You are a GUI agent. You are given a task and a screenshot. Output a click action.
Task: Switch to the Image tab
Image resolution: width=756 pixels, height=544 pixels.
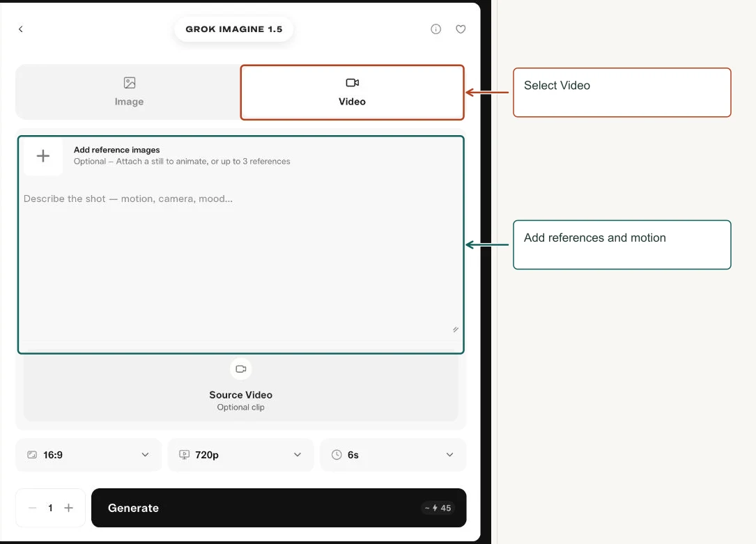tap(129, 91)
